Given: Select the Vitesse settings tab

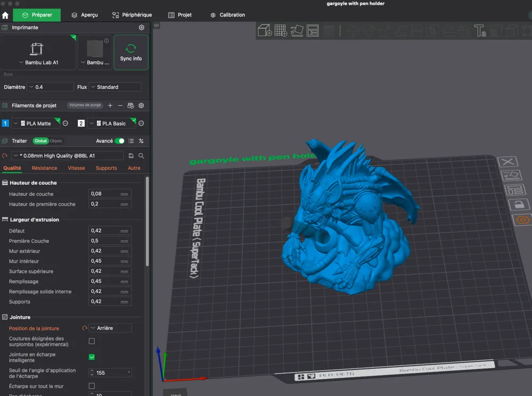Looking at the screenshot, I should coord(76,168).
